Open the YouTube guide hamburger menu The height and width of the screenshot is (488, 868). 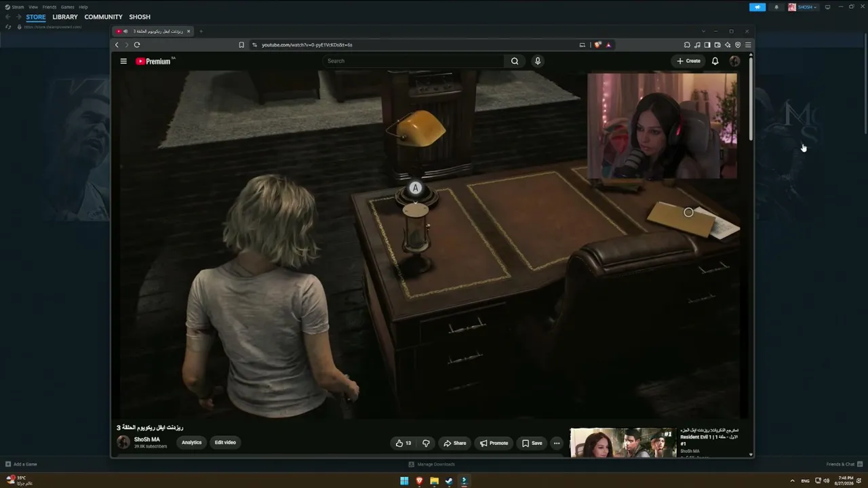click(123, 61)
